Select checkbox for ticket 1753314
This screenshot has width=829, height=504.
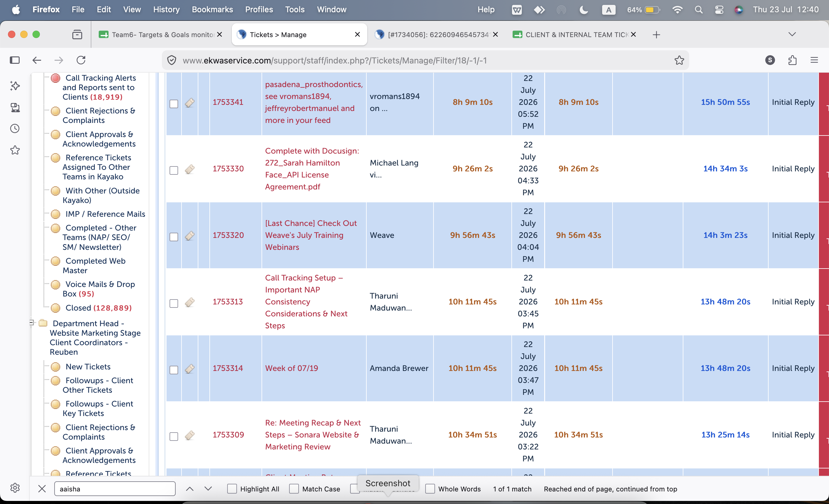(174, 370)
